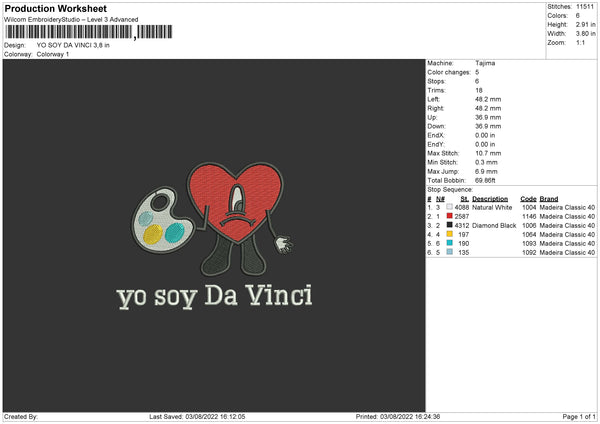Click the stitch count 2587 in row 2

[x=462, y=217]
